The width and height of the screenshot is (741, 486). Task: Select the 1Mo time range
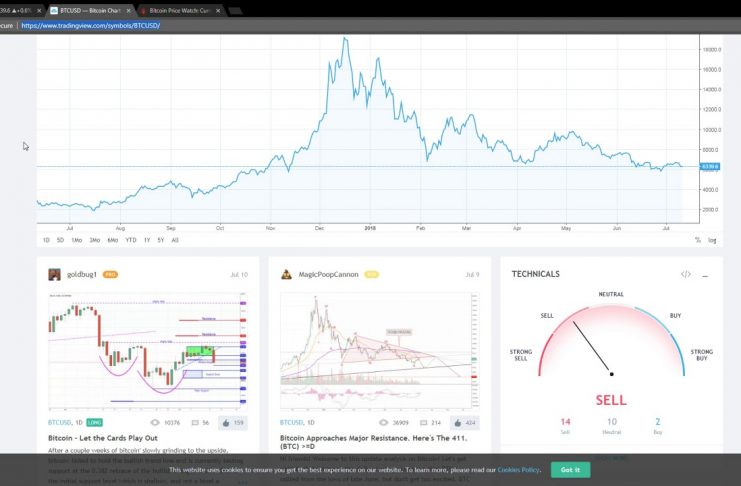pos(77,240)
